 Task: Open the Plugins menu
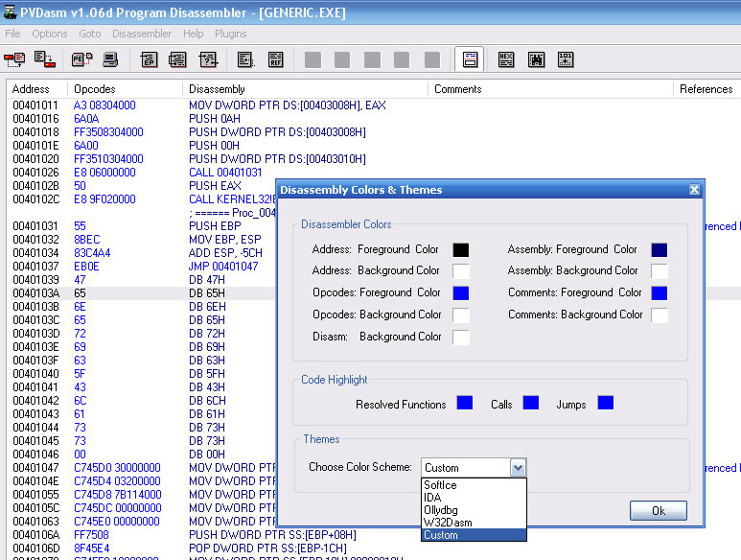tap(230, 34)
